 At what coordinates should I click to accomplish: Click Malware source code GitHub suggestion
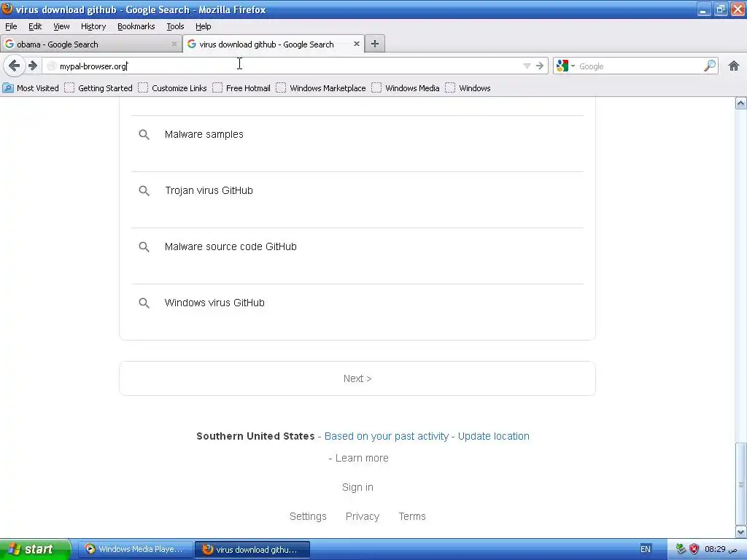pyautogui.click(x=231, y=246)
